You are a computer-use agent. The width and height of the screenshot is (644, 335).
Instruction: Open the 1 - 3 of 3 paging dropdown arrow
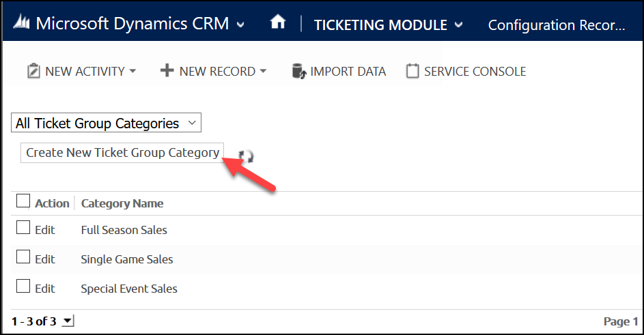68,321
